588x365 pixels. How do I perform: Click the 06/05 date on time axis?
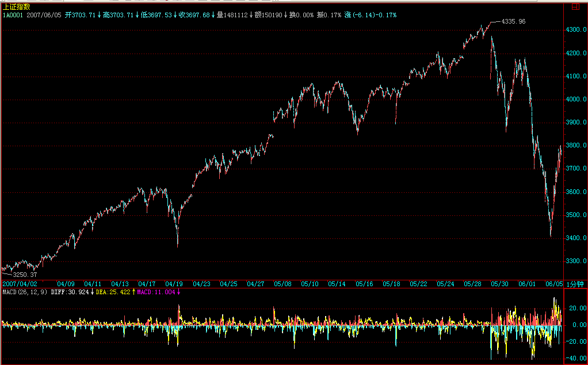pyautogui.click(x=553, y=284)
